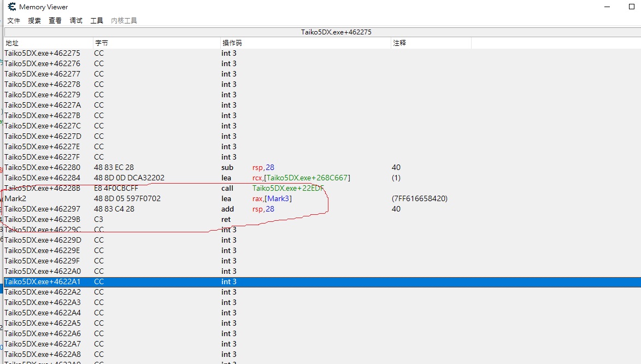Viewport: 641px width, 364px height.
Task: Open the 搜索 menu
Action: (34, 21)
